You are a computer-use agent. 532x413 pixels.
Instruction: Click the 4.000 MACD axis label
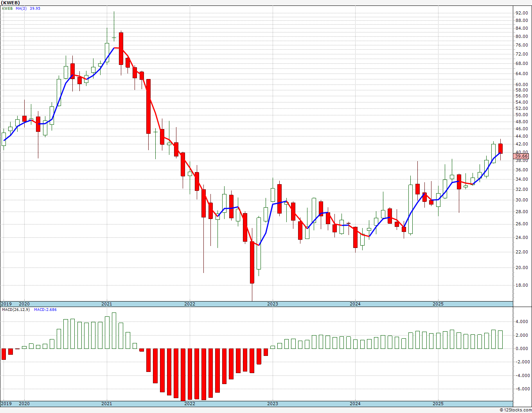pyautogui.click(x=522, y=322)
